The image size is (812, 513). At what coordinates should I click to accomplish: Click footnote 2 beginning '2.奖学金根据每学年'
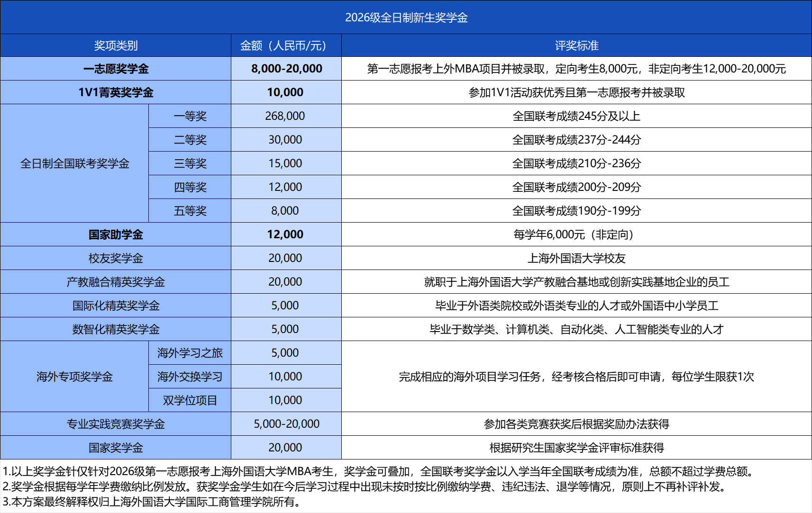(364, 486)
